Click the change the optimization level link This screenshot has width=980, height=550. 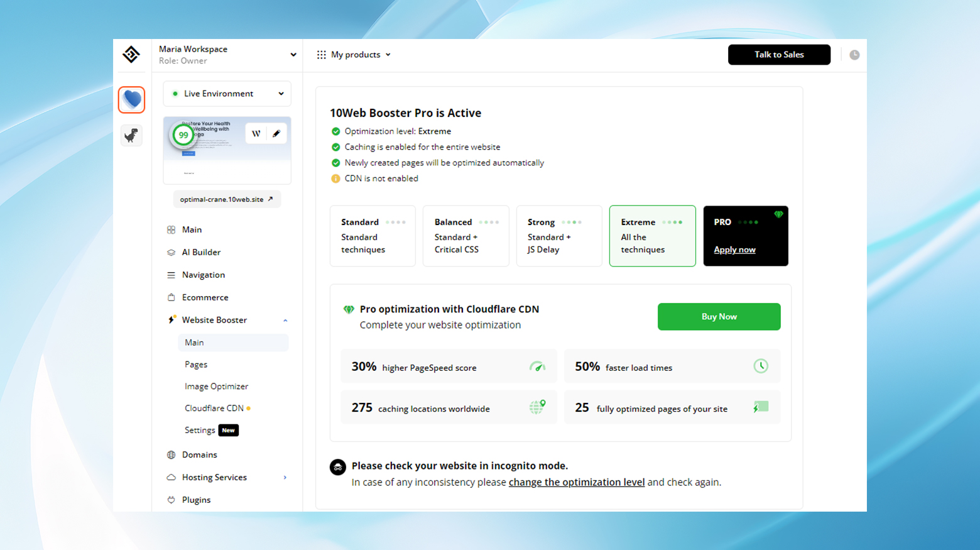pyautogui.click(x=576, y=482)
